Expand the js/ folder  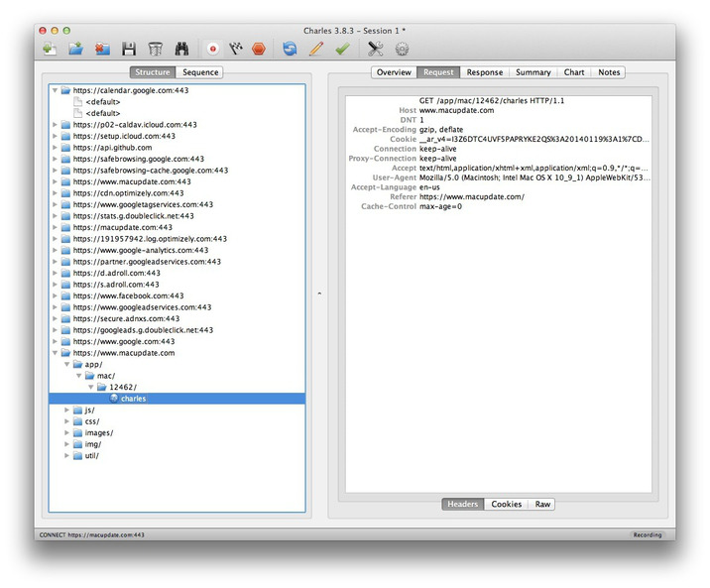[x=66, y=410]
